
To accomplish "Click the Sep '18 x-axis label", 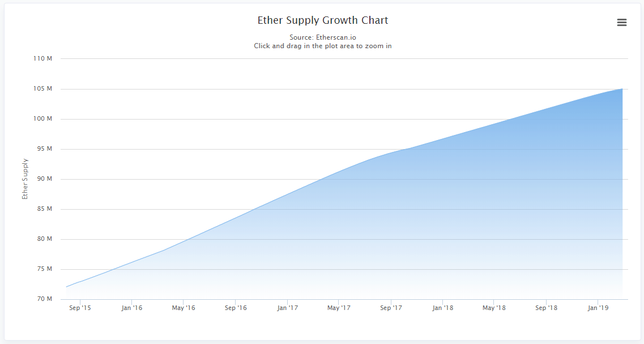I will pos(546,308).
